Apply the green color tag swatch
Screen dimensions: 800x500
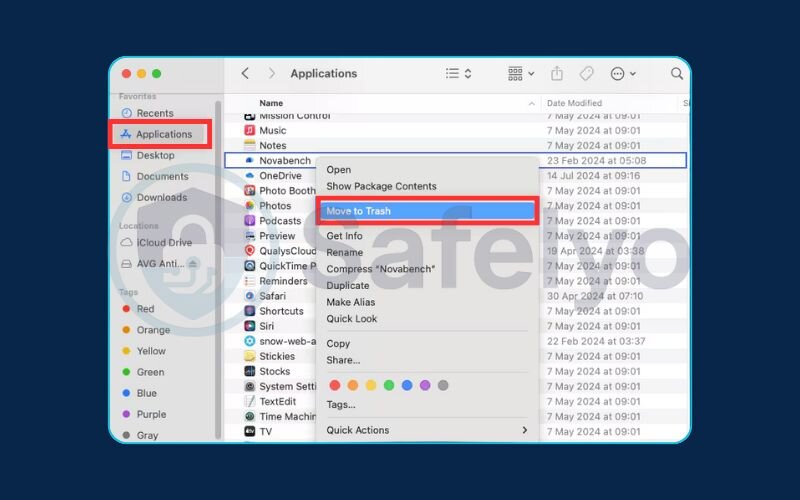pos(389,385)
